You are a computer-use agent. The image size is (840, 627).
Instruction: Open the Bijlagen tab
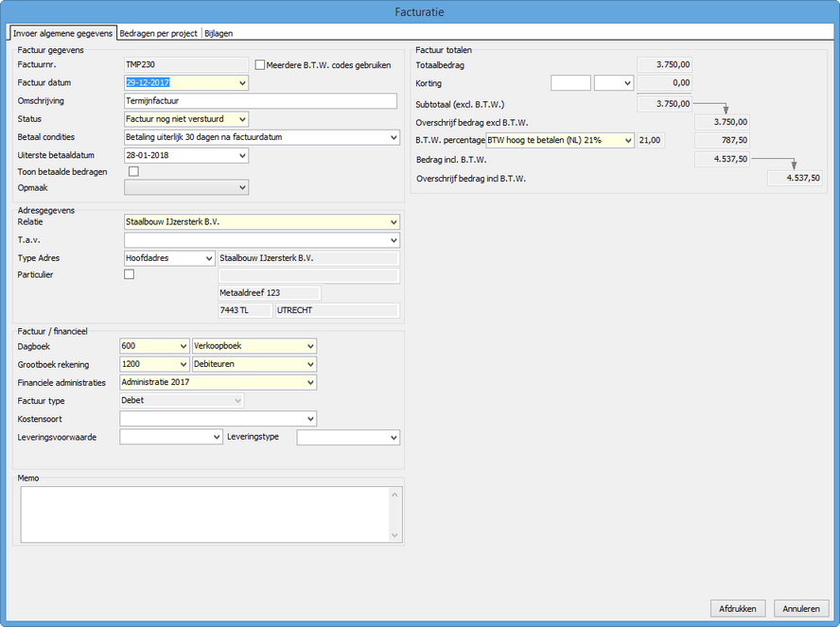pos(219,33)
